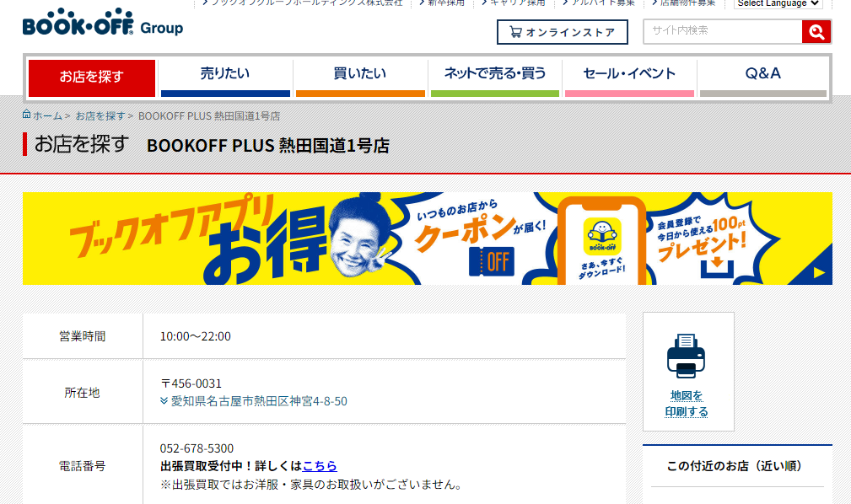Open the Q&A navigation tab
The image size is (851, 504).
click(763, 74)
